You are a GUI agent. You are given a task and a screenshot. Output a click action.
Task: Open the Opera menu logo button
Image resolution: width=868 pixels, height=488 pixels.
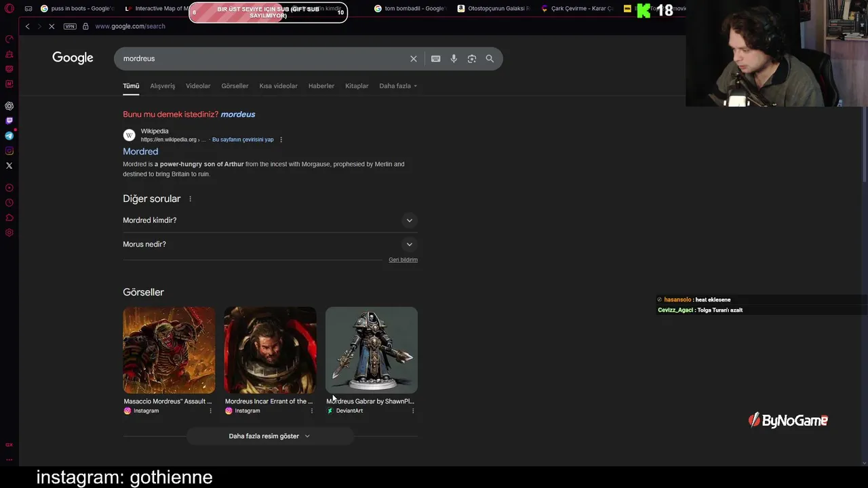pyautogui.click(x=9, y=9)
